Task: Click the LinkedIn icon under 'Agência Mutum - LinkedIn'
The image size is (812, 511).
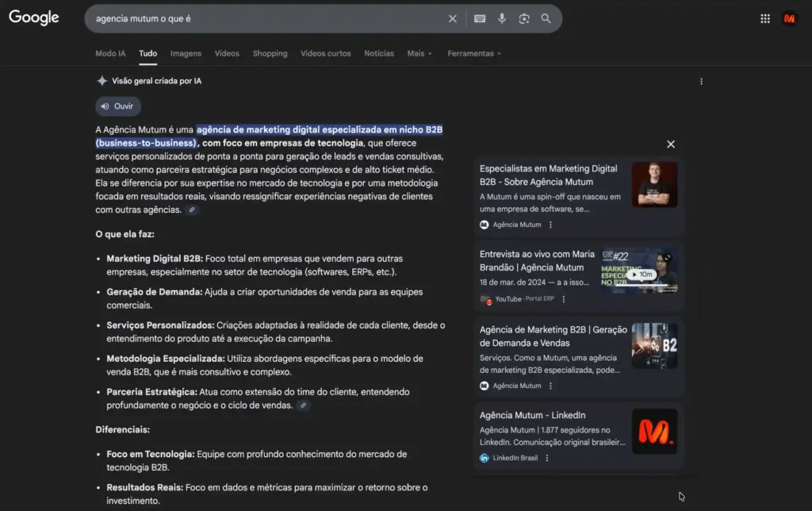Action: tap(484, 458)
